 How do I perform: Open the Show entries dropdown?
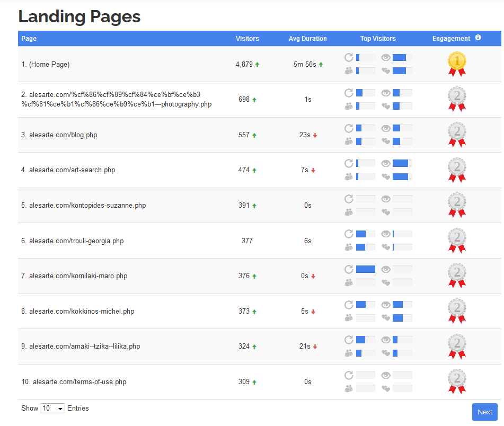[52, 409]
